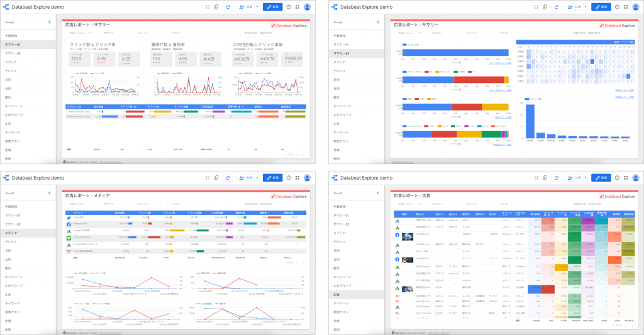Click 編集 edit button in サマリー01 window

273,7
